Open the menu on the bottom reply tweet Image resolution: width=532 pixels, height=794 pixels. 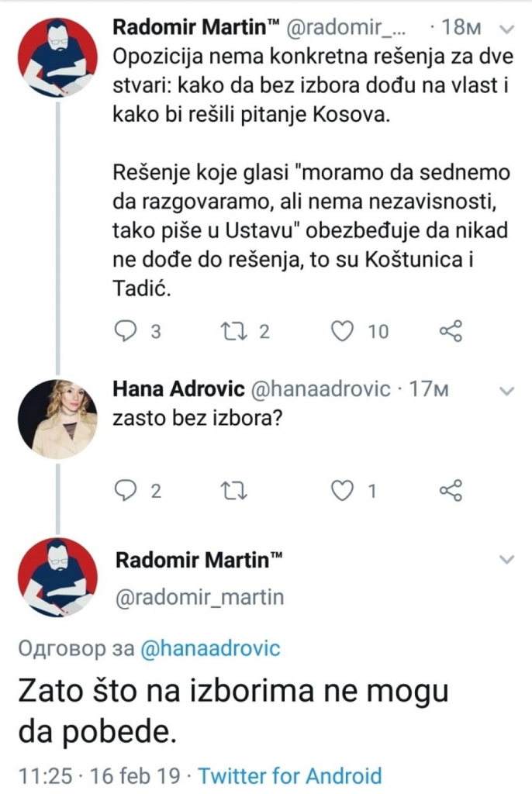[x=508, y=558]
